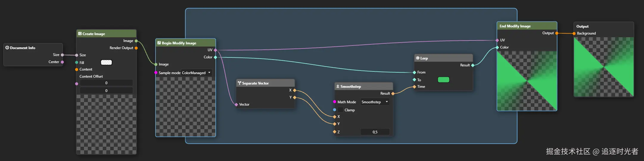Click the Math Mode socket on Smoothstep

[x=335, y=102]
